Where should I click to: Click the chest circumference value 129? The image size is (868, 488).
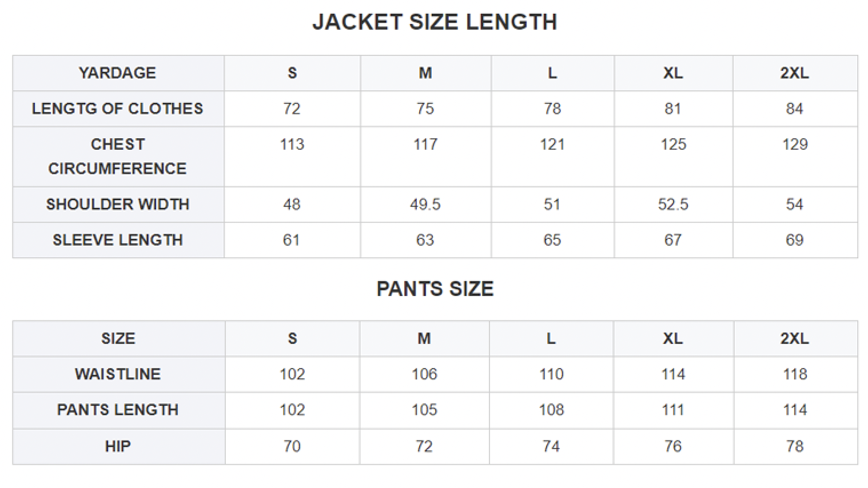pyautogui.click(x=795, y=145)
